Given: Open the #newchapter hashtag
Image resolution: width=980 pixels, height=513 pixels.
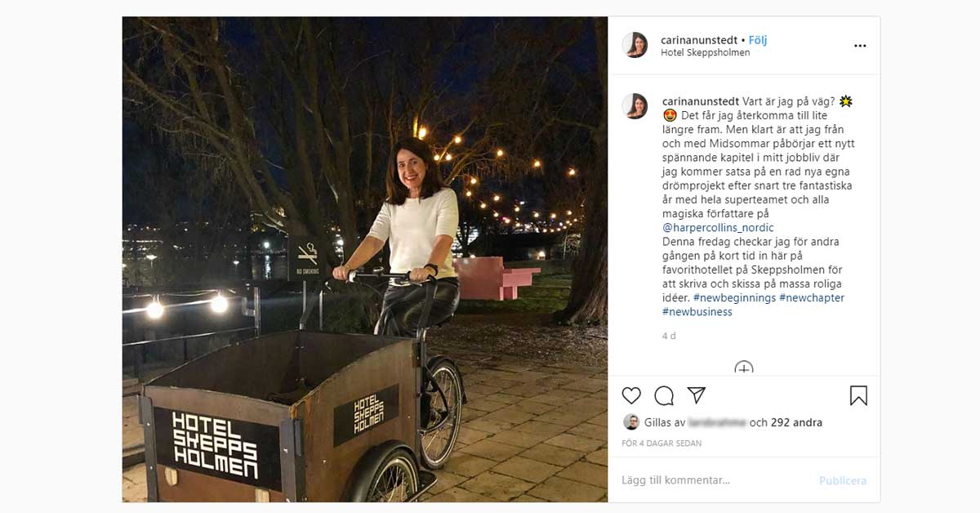Looking at the screenshot, I should tap(812, 298).
